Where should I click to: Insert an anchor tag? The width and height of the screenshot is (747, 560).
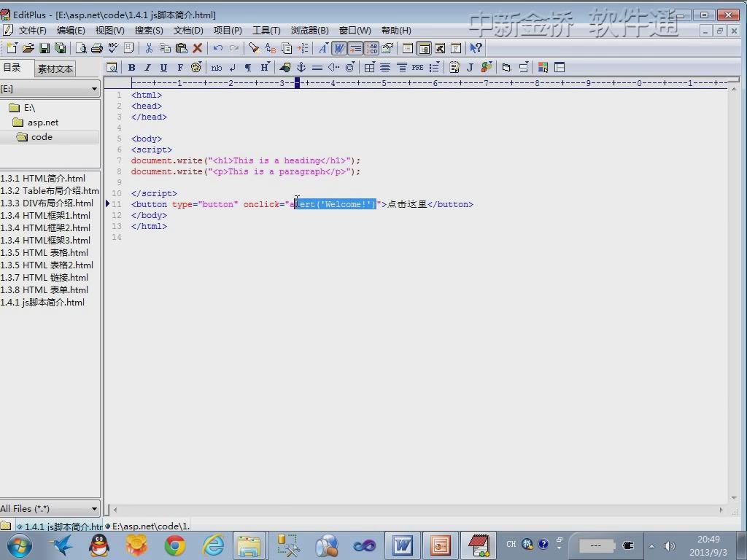[301, 68]
